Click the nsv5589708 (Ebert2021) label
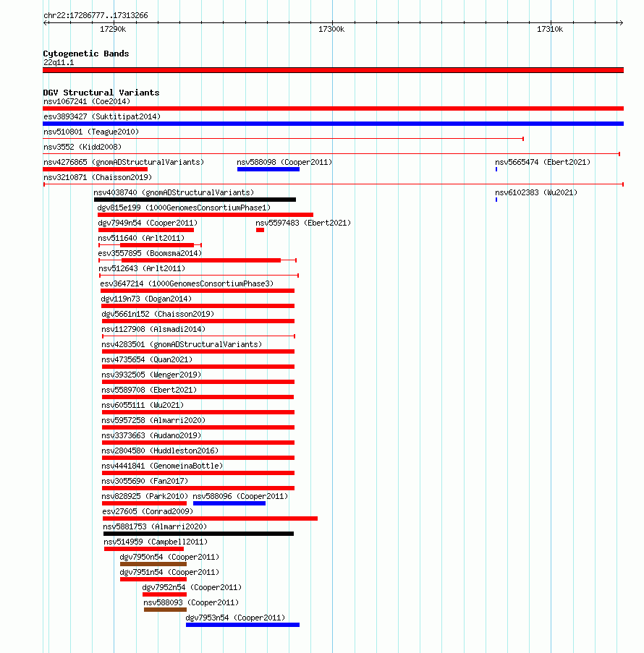The width and height of the screenshot is (644, 653). click(x=149, y=390)
